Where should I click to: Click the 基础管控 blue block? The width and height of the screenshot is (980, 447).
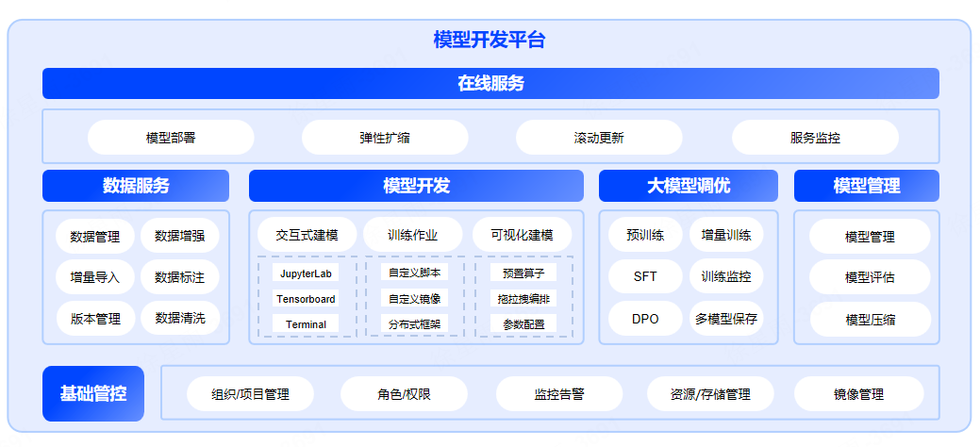click(x=93, y=393)
